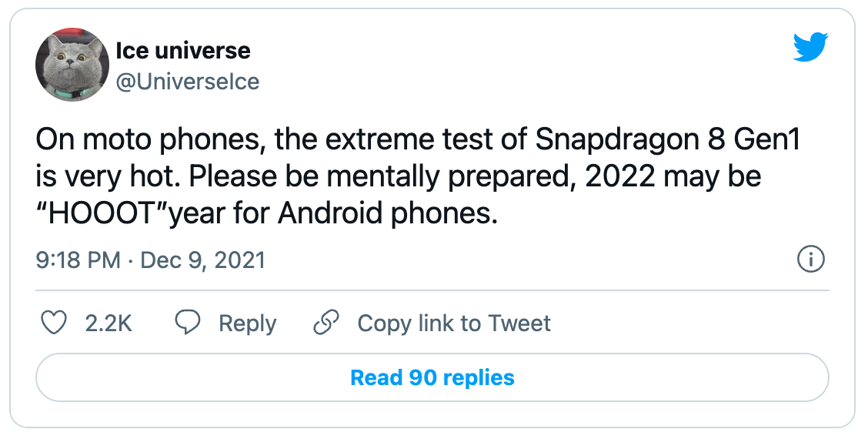Visit the @UniverseIce handle link
The height and width of the screenshot is (439, 868).
point(187,82)
